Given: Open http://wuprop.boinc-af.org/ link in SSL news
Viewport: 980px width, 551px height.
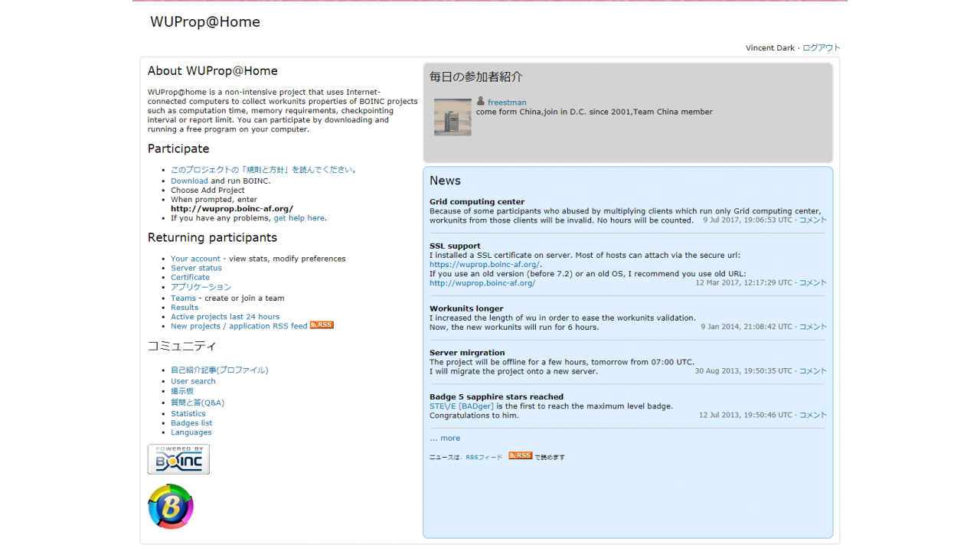Looking at the screenshot, I should click(482, 283).
